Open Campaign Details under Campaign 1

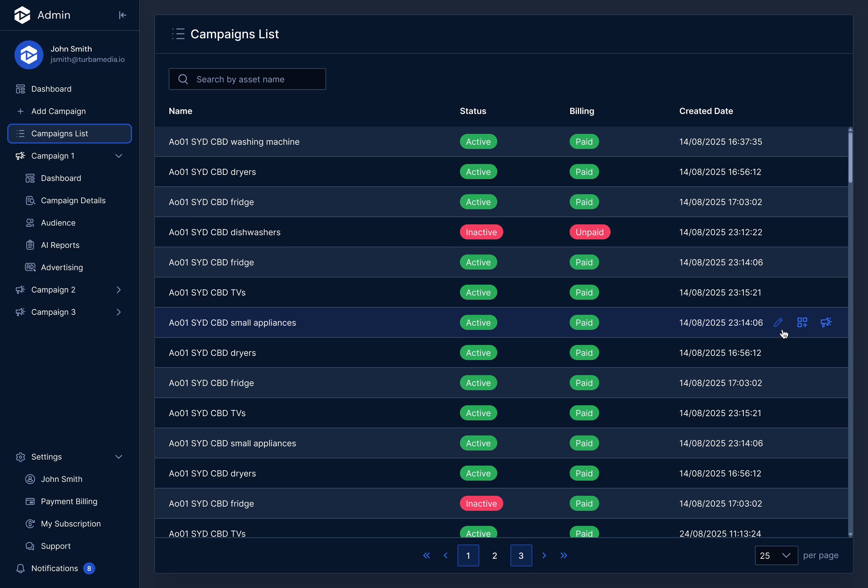(73, 200)
